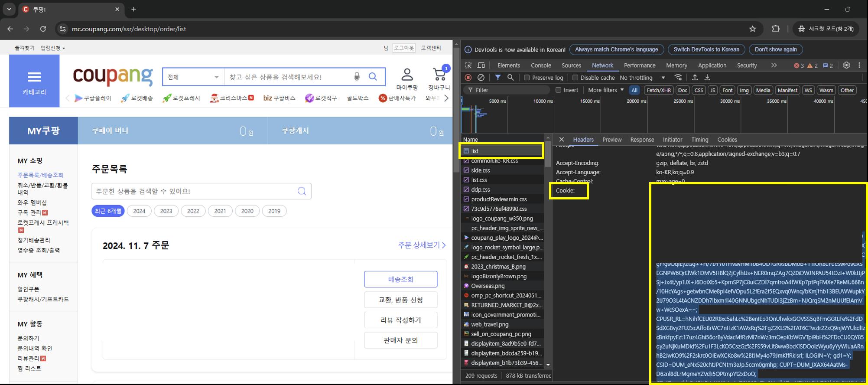Click the DevTools inspect element icon
Viewport: 868px width, 385px height.
468,65
